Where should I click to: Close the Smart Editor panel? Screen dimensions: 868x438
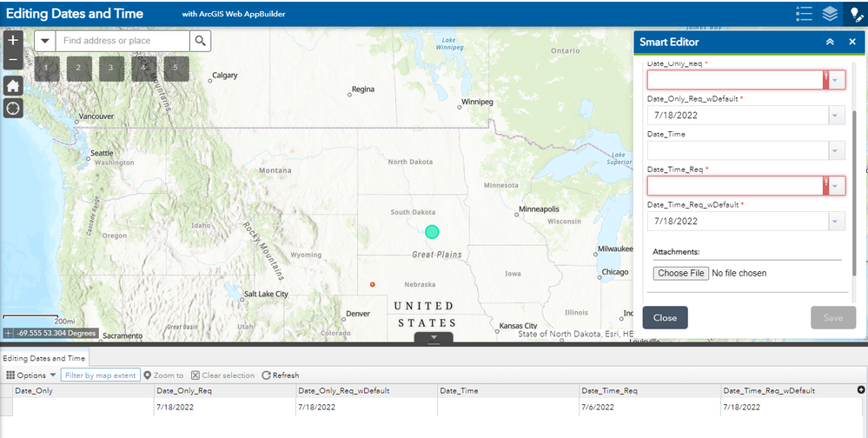[852, 42]
